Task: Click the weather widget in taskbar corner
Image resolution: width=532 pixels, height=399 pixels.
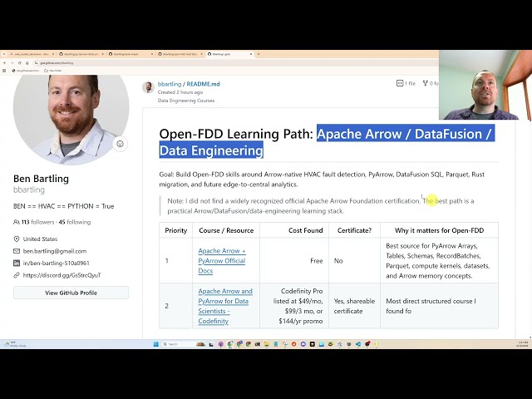Action: (x=15, y=344)
